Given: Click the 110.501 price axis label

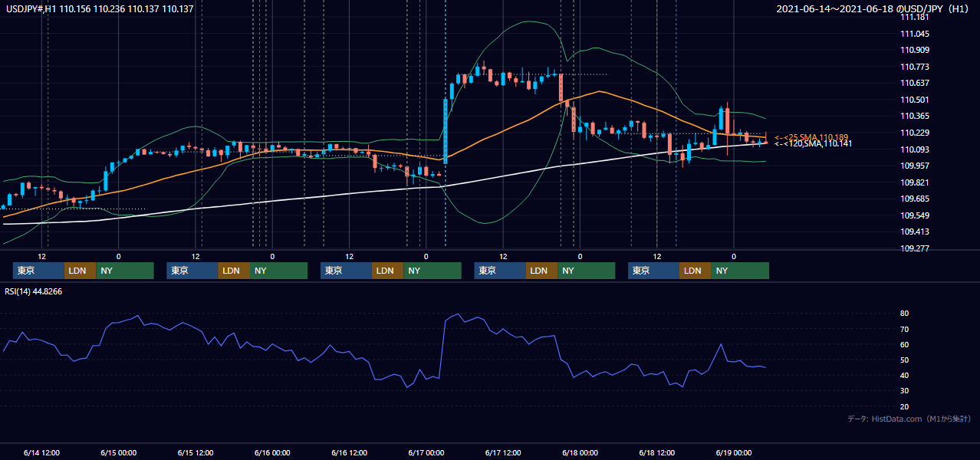Looking at the screenshot, I should 916,100.
